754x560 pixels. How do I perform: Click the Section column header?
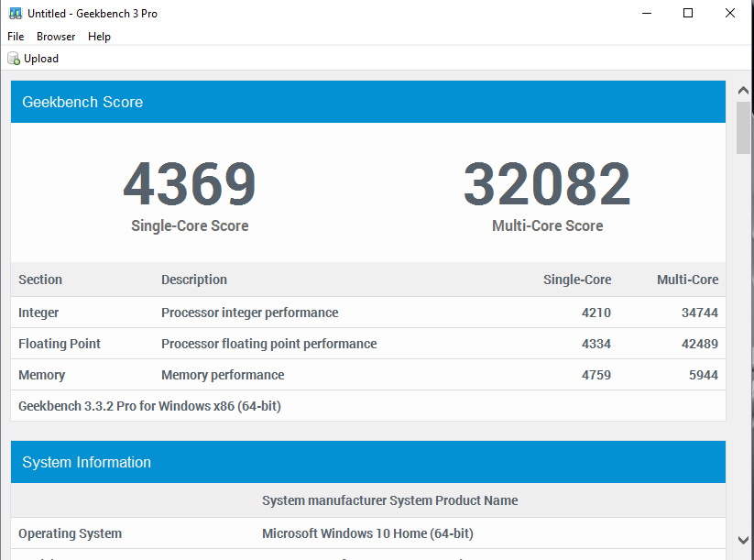click(x=40, y=280)
